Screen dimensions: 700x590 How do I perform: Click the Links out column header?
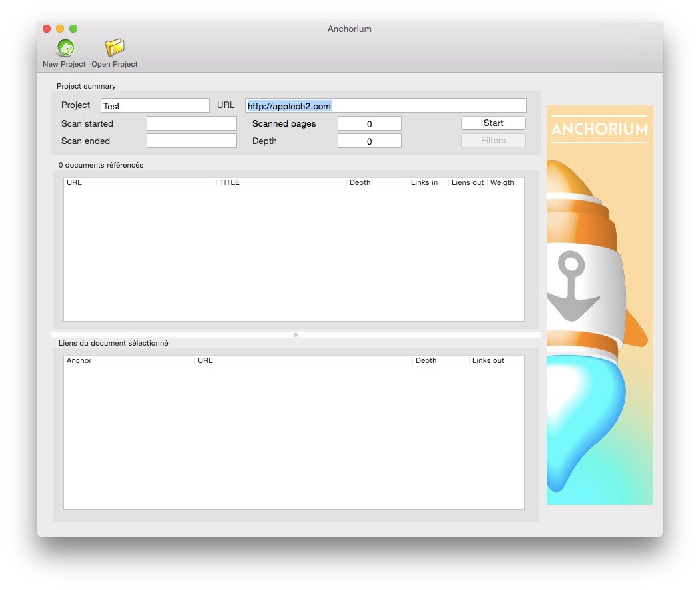(496, 361)
